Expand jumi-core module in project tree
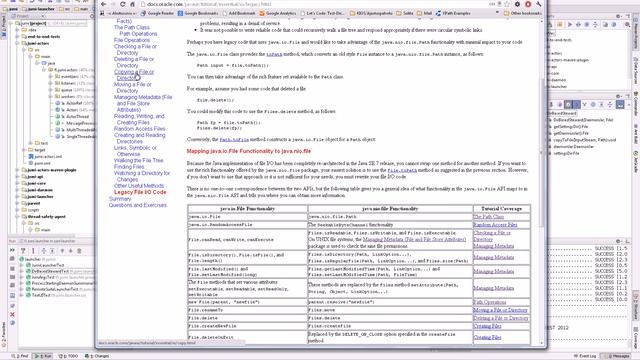 click(18, 183)
